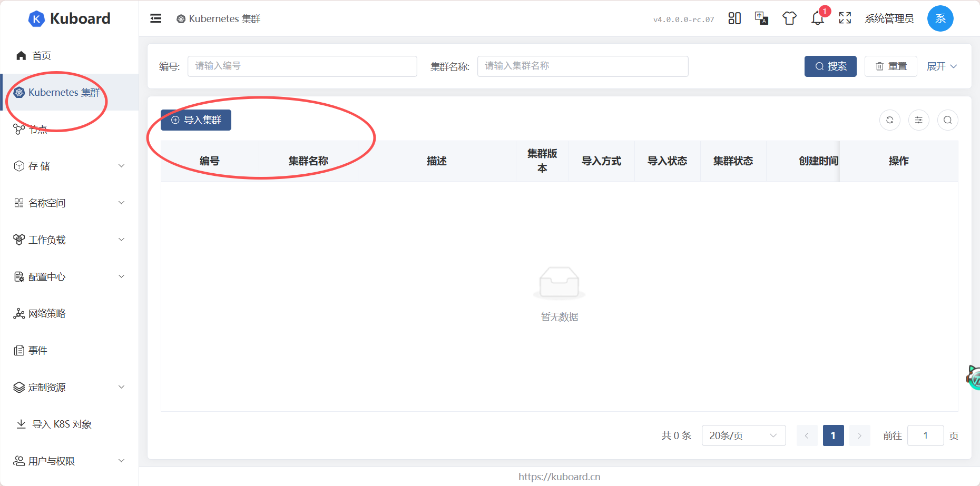Click the floating assistant icon at right edge

974,377
